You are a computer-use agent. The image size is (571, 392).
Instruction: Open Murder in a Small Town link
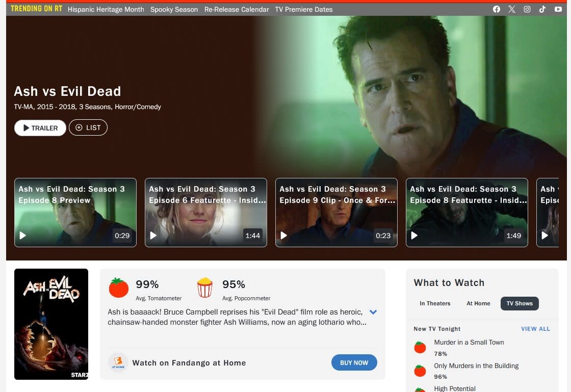(x=469, y=342)
